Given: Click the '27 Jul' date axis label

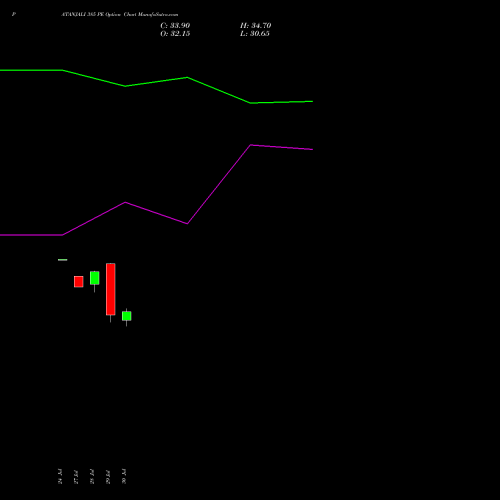Looking at the screenshot, I should pos(76,476).
